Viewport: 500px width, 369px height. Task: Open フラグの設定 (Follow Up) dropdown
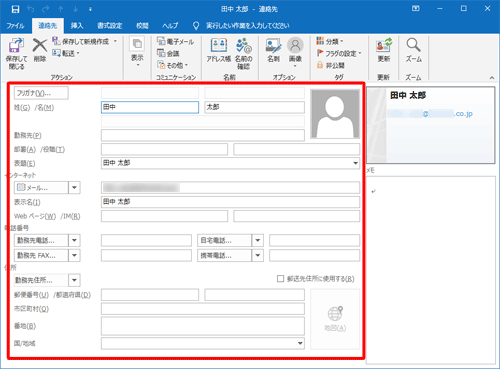point(339,53)
